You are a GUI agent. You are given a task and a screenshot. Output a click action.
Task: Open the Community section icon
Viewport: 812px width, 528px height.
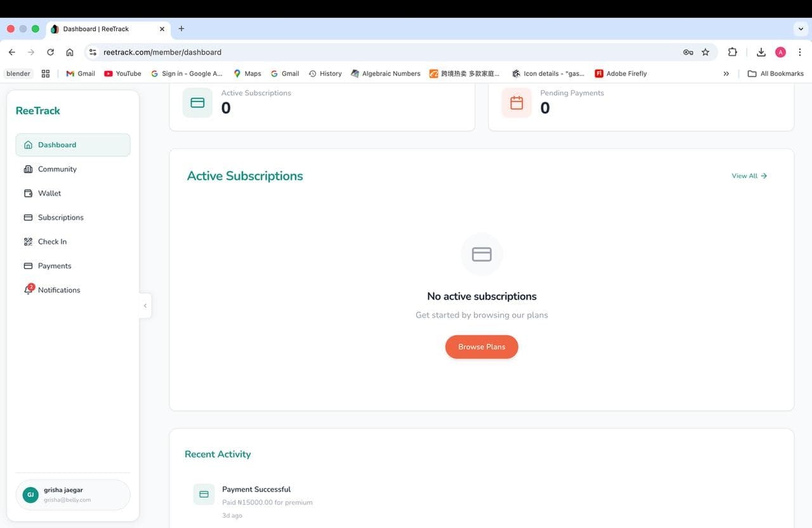pyautogui.click(x=27, y=169)
